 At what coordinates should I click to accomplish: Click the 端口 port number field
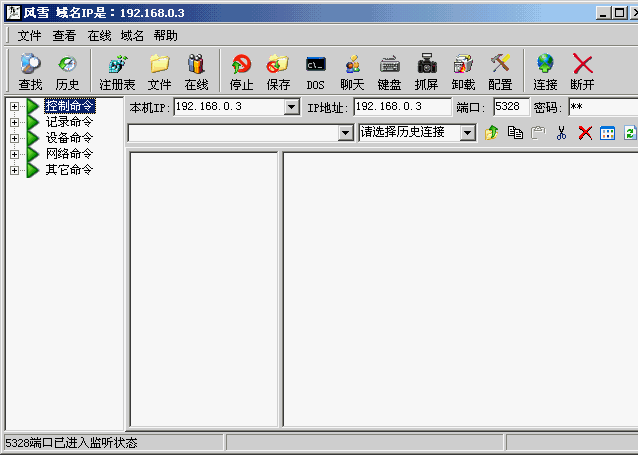(x=511, y=107)
